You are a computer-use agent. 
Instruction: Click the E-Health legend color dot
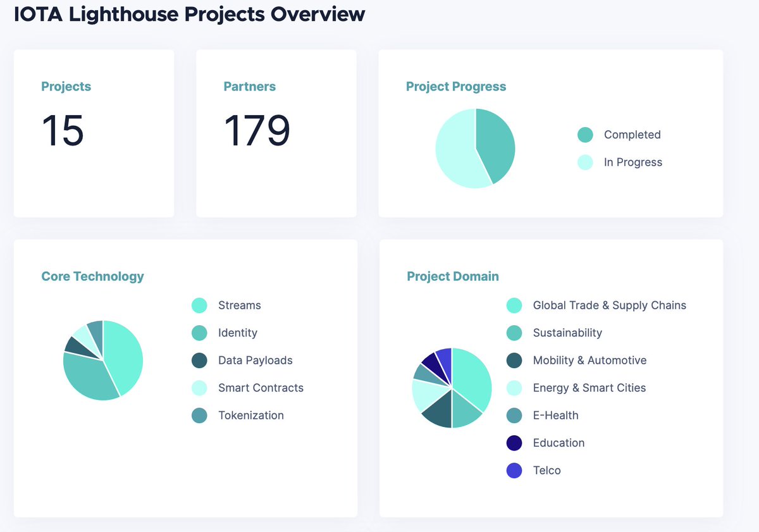(x=514, y=415)
